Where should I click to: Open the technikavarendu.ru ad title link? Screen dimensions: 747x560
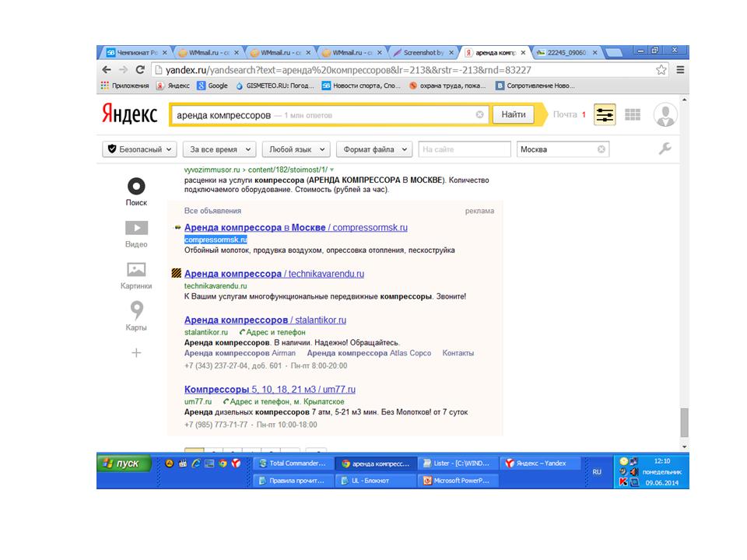tap(274, 274)
